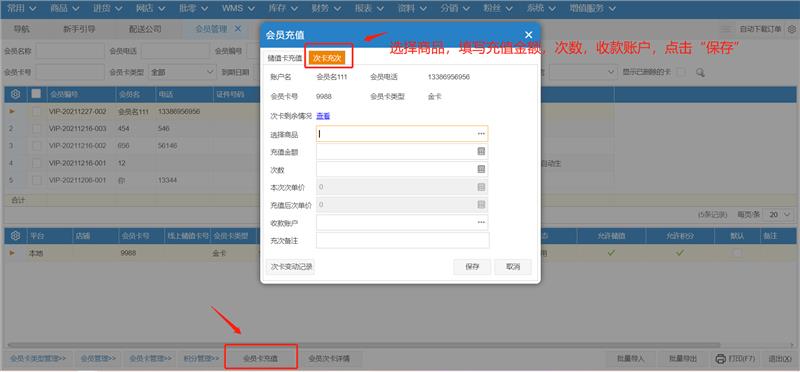Click the printer icon 打印(F7)
This screenshot has height=372, width=800.
(x=720, y=359)
